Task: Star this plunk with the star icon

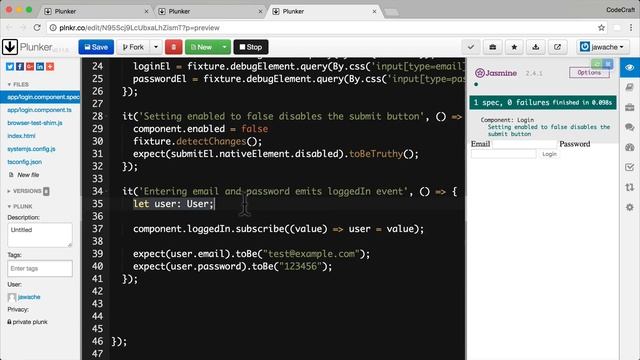Action: (514, 47)
